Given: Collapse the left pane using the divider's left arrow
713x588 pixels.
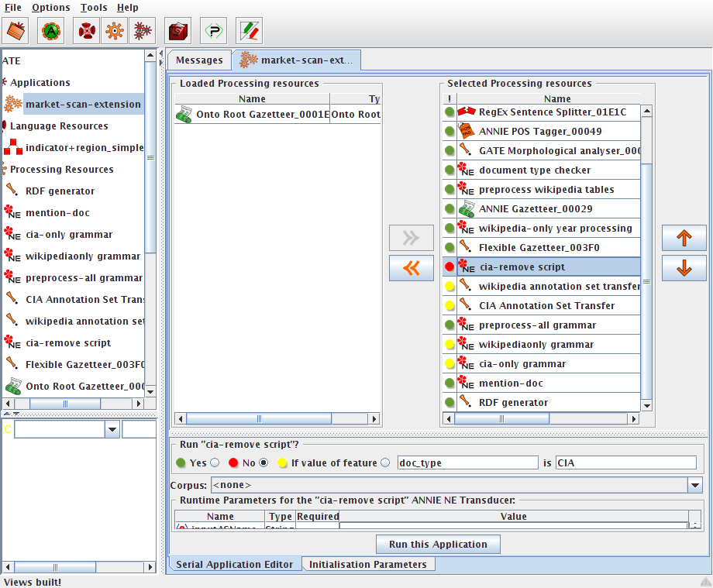Looking at the screenshot, I should [161, 54].
